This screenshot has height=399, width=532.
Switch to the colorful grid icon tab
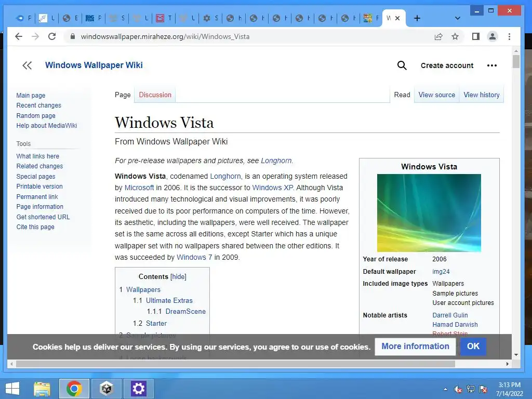[371, 18]
